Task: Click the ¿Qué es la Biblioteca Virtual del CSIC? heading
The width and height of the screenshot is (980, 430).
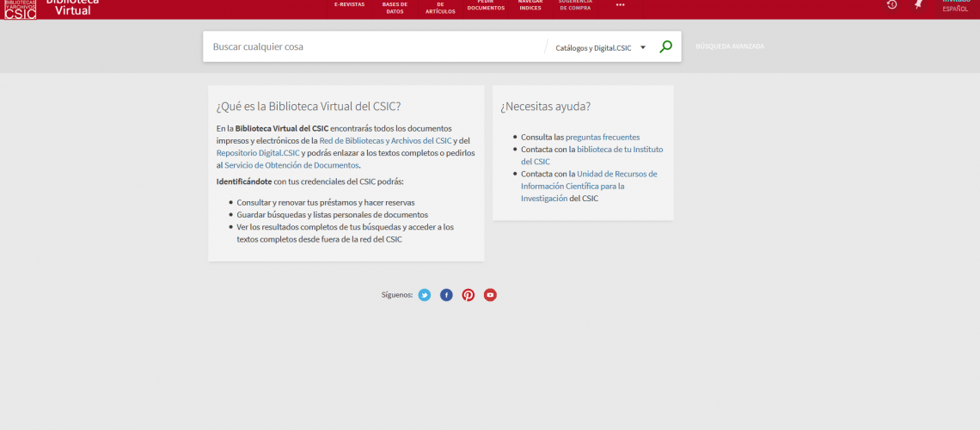Action: pyautogui.click(x=308, y=107)
